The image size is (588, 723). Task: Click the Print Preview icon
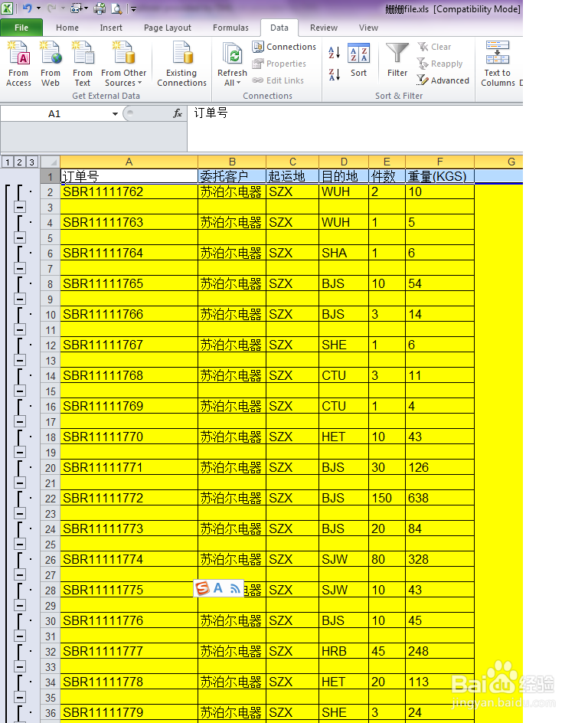click(117, 8)
